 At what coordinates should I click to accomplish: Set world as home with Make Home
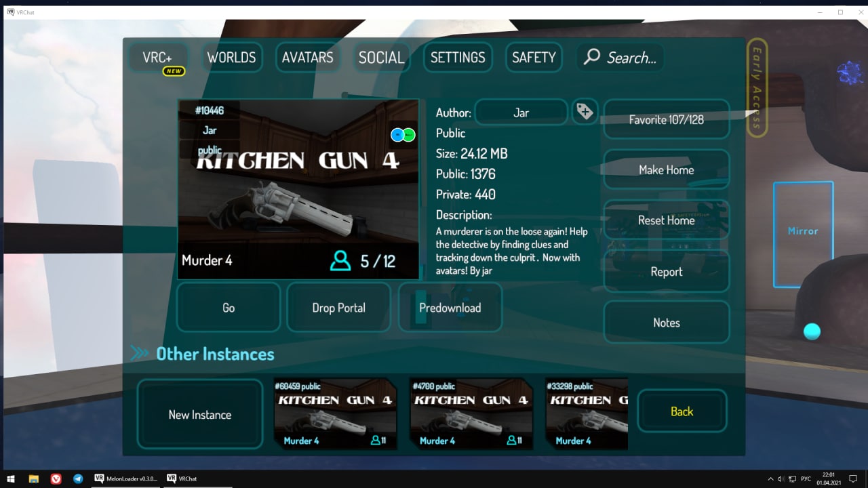click(x=666, y=170)
